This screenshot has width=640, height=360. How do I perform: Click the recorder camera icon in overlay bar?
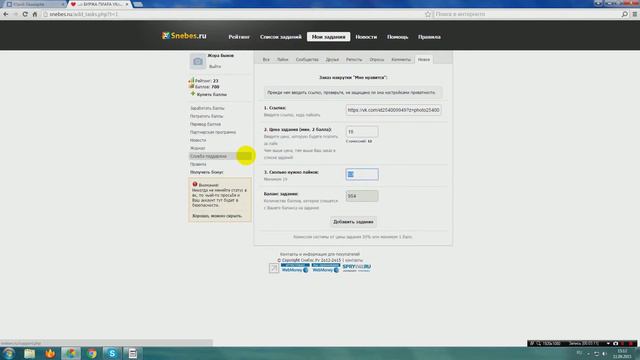(616, 343)
